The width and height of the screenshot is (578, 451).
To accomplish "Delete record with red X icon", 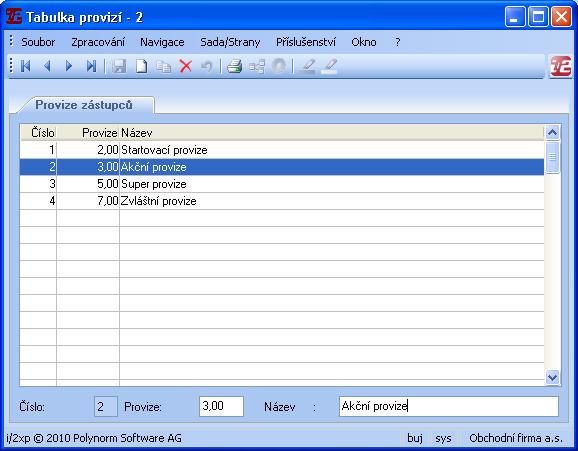I will [x=186, y=66].
